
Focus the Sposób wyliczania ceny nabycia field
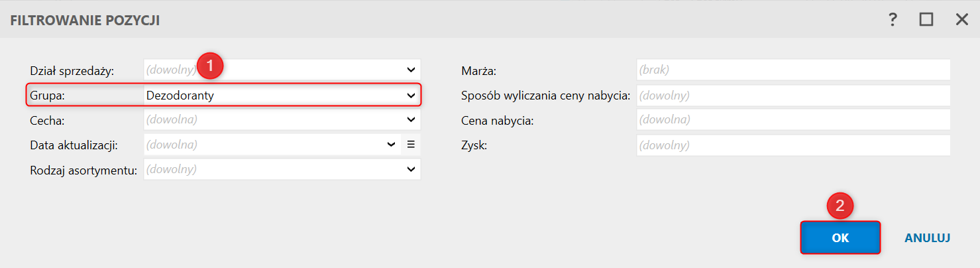pyautogui.click(x=793, y=96)
